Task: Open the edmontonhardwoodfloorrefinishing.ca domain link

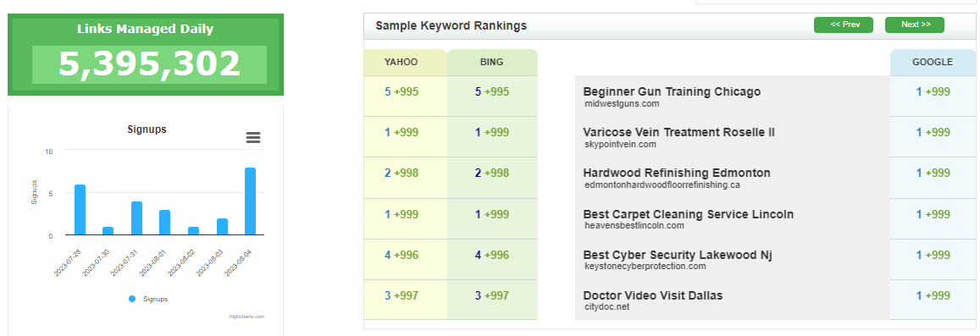Action: 662,185
